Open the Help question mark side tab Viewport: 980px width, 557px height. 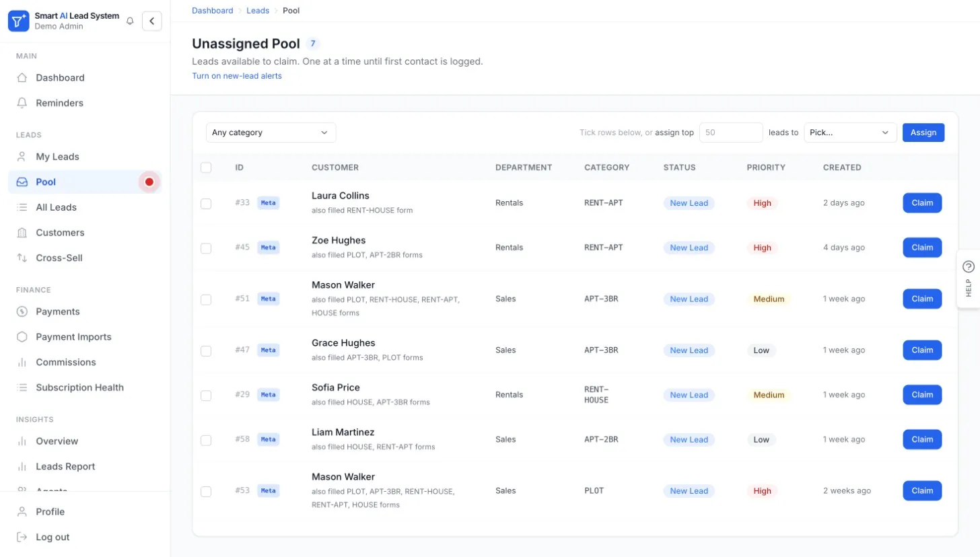point(969,278)
